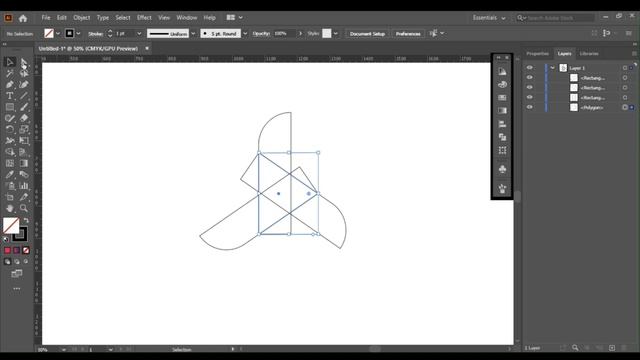
Task: Open the Effect menu
Action: tap(144, 18)
